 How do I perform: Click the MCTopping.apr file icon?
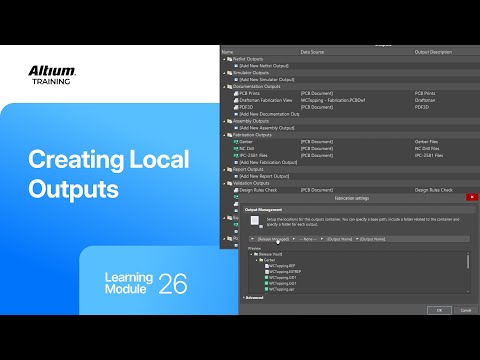(x=267, y=289)
